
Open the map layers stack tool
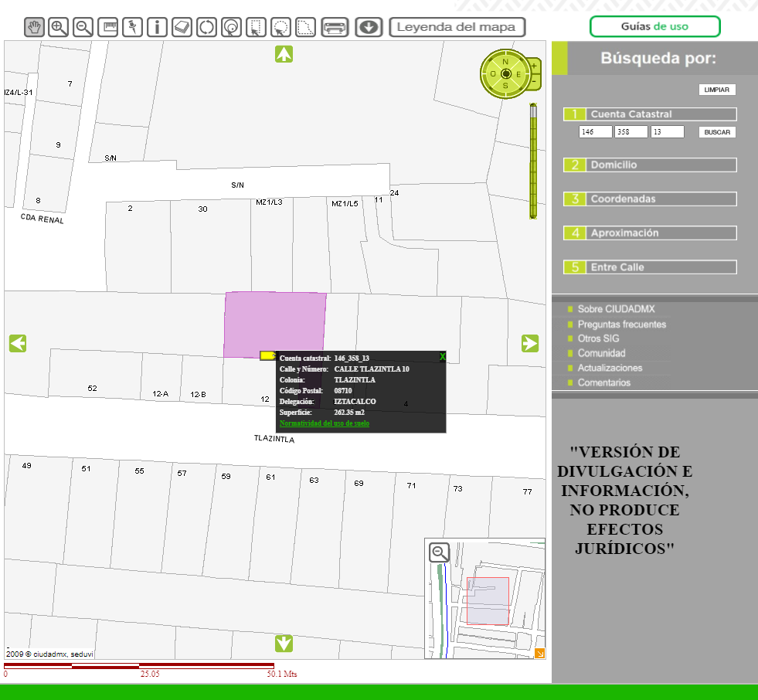182,27
